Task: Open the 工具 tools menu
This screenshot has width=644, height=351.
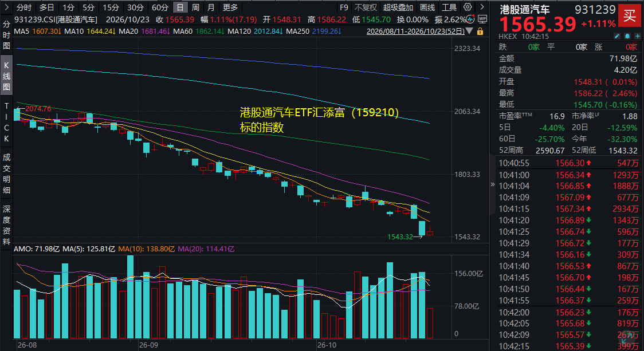Action: pos(449,7)
